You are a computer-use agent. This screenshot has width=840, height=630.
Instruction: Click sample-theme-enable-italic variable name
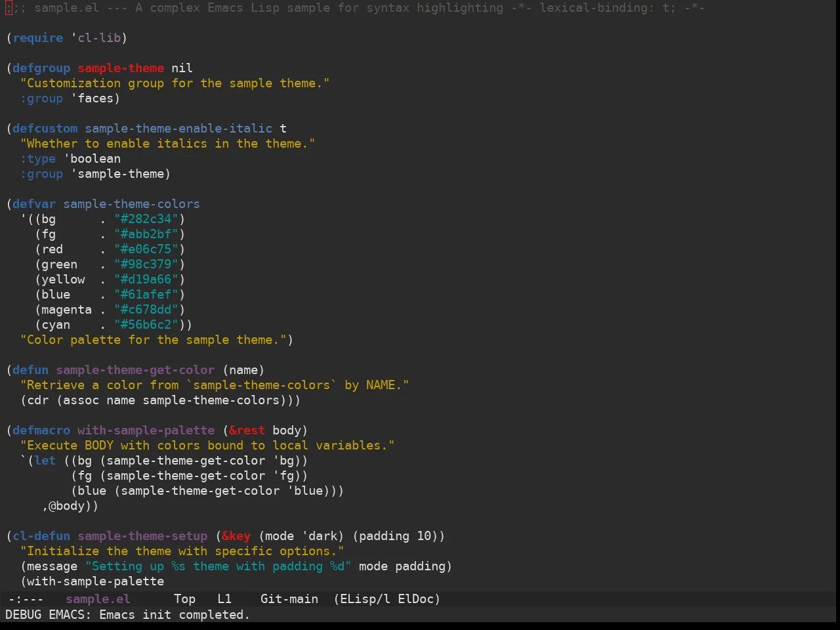click(x=178, y=129)
